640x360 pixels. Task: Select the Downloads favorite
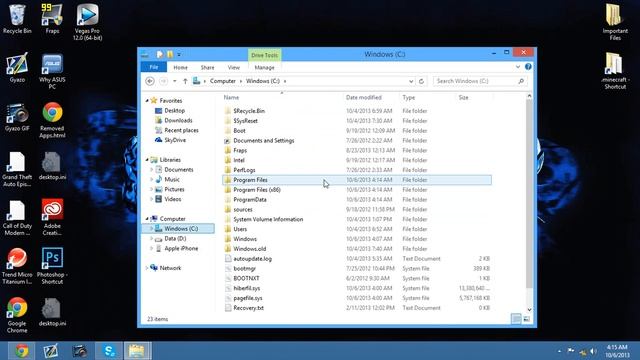178,120
